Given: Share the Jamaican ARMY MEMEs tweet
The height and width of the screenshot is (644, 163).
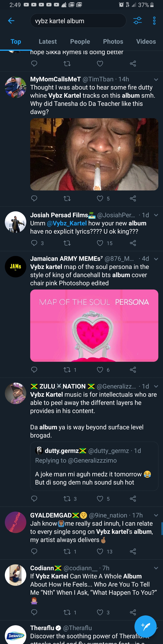Looking at the screenshot, I should (x=133, y=370).
